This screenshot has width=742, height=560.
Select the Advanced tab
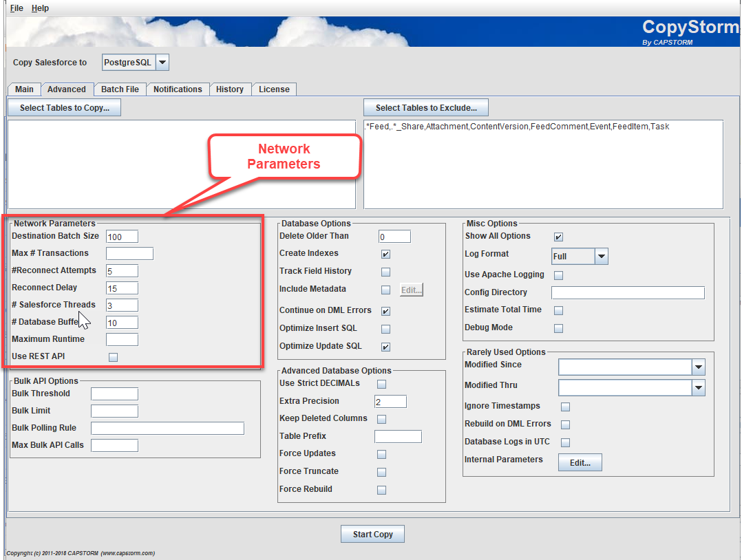click(67, 89)
